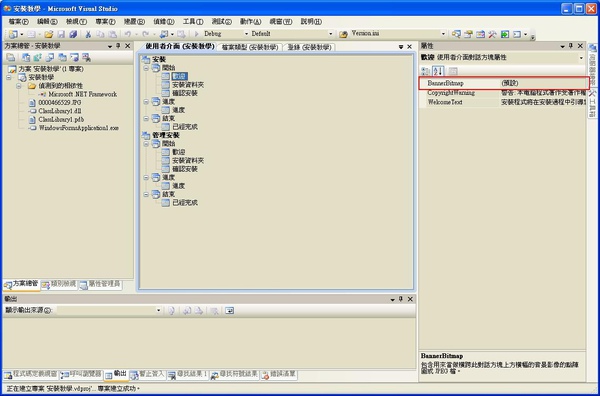Select the BannerBitmap property row
Screen dimensions: 600x396
[504, 83]
